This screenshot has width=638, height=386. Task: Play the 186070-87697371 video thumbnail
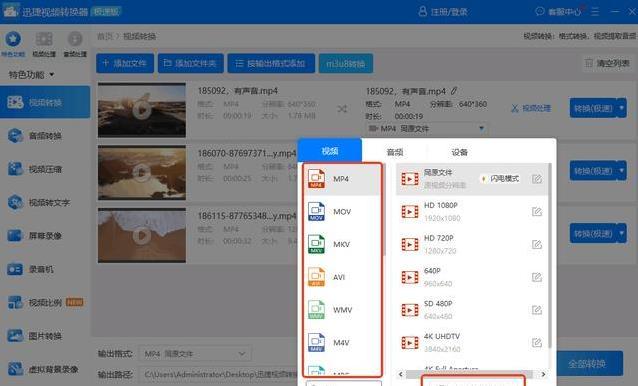tap(142, 172)
